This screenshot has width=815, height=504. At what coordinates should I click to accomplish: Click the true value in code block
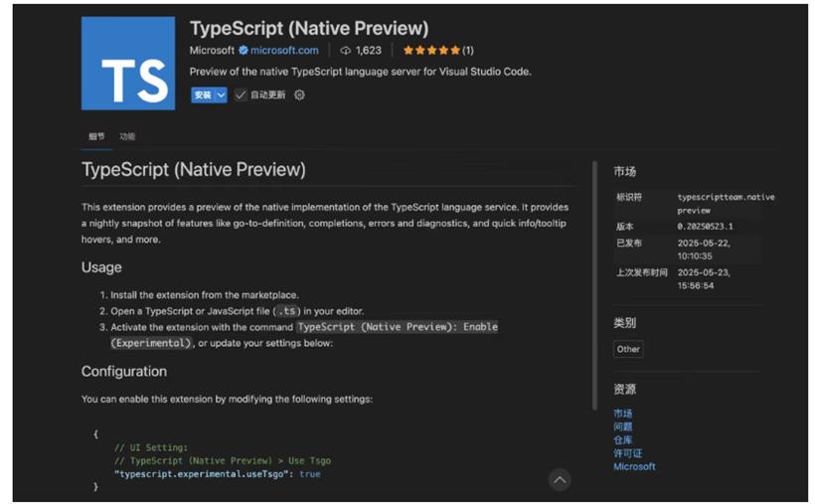[x=310, y=474]
